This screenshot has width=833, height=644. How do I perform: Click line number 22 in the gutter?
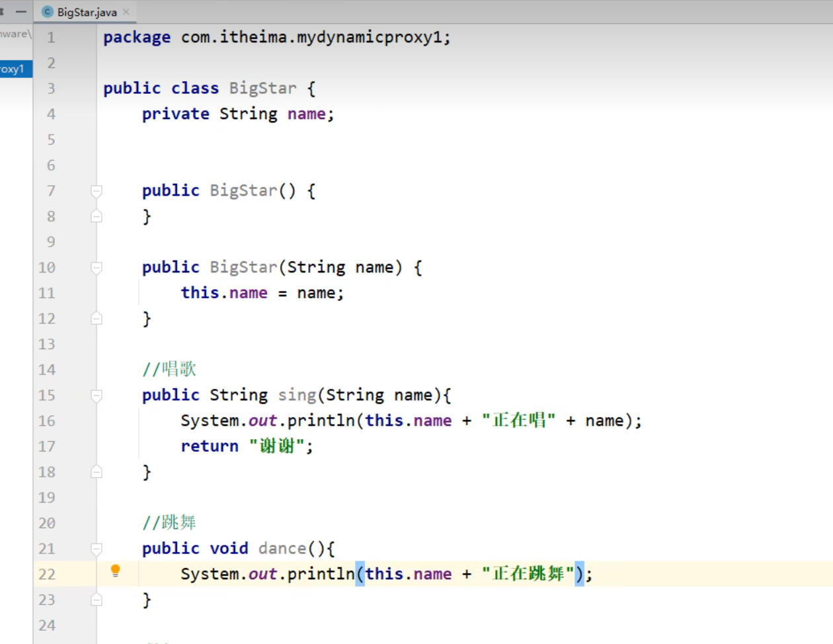coord(47,574)
